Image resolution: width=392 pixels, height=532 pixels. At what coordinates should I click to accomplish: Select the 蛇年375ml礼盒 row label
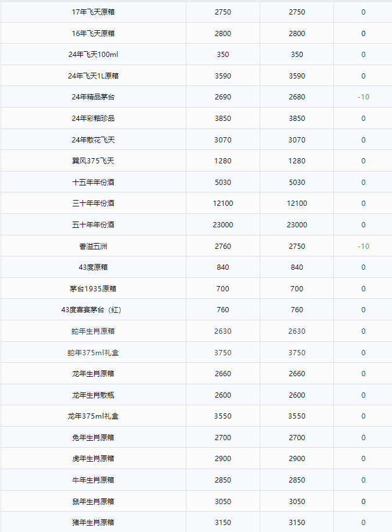(93, 352)
